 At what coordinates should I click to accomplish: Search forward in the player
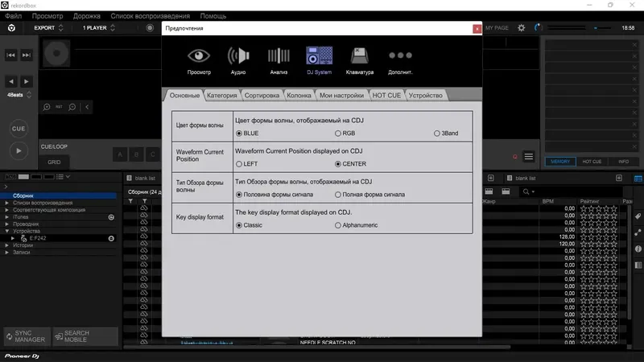(27, 81)
